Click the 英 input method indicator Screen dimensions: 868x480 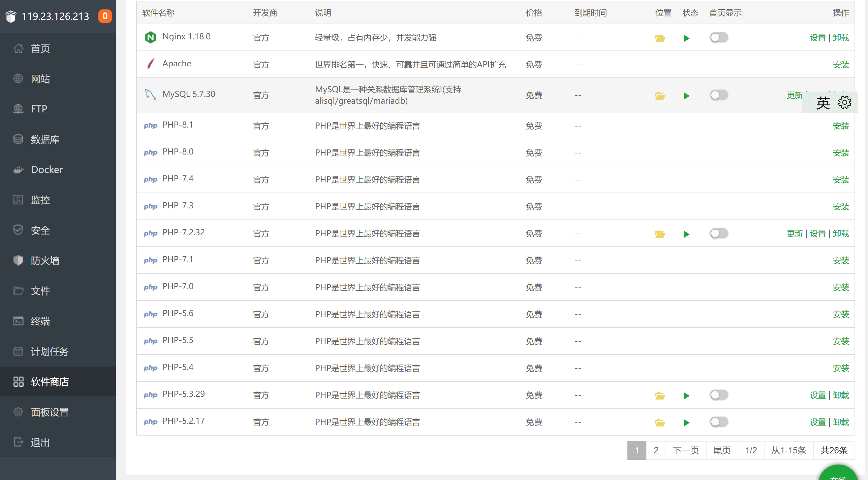click(823, 103)
